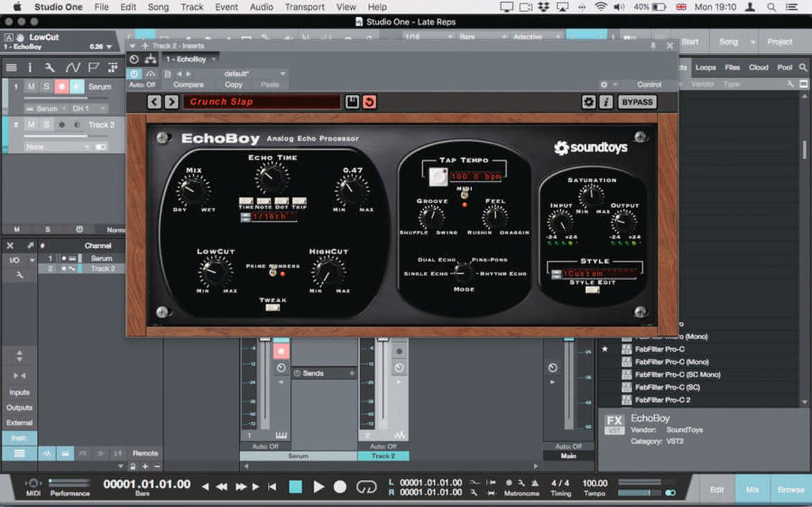Open EchoBoy info button
The image size is (812, 507).
pyautogui.click(x=606, y=102)
